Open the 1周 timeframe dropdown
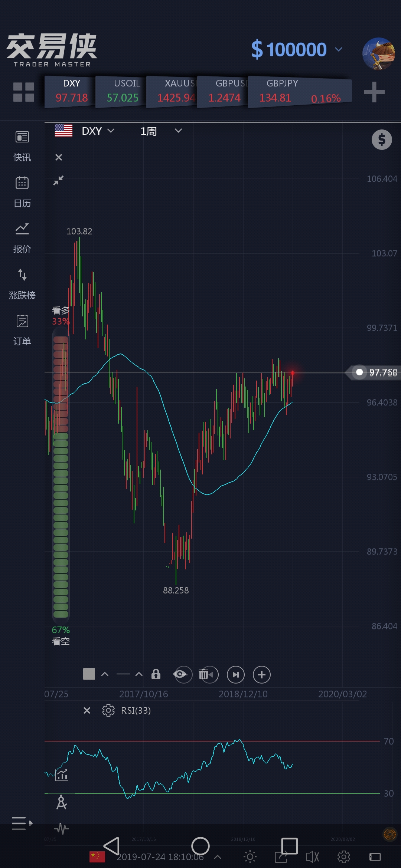 (161, 131)
